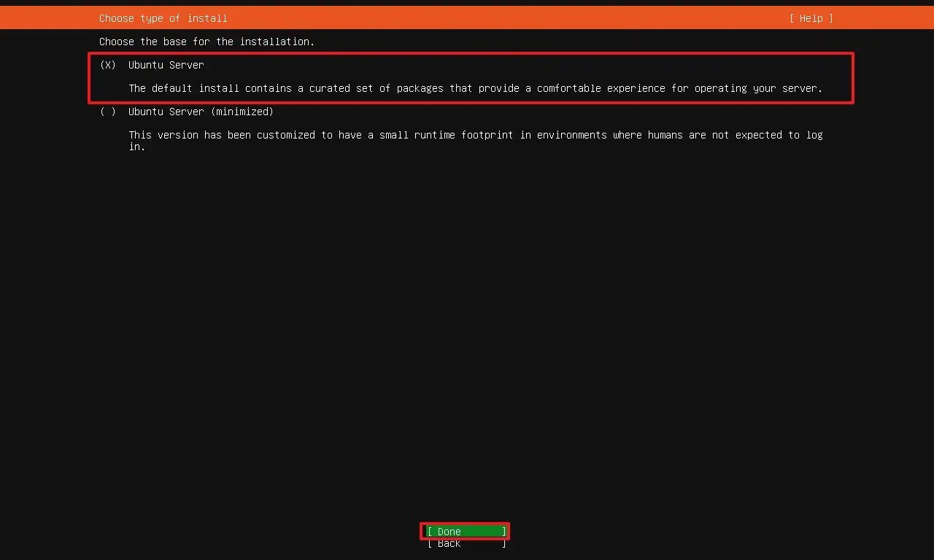This screenshot has width=934, height=560.
Task: Click the small runtime footprint description
Action: 475,135
